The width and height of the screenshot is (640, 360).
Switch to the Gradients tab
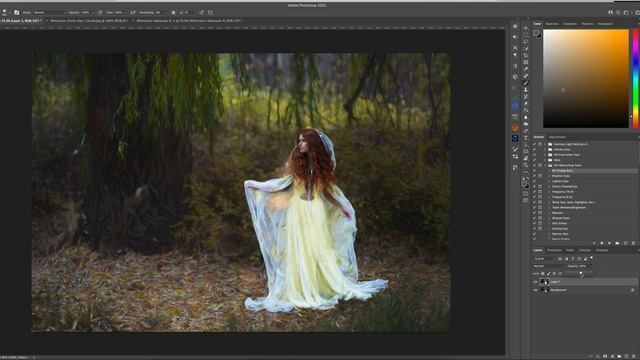(x=570, y=24)
